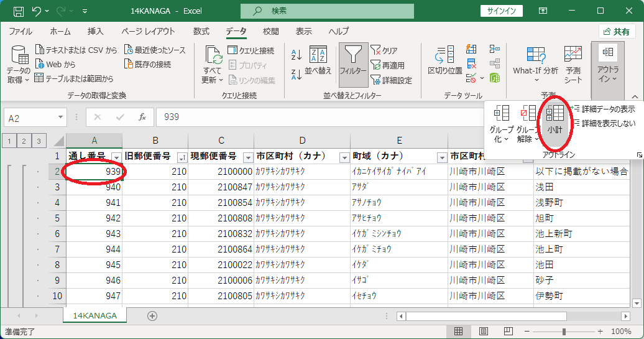Switch to page layout view icon
Viewport: 644px width, 339px height.
click(484, 331)
